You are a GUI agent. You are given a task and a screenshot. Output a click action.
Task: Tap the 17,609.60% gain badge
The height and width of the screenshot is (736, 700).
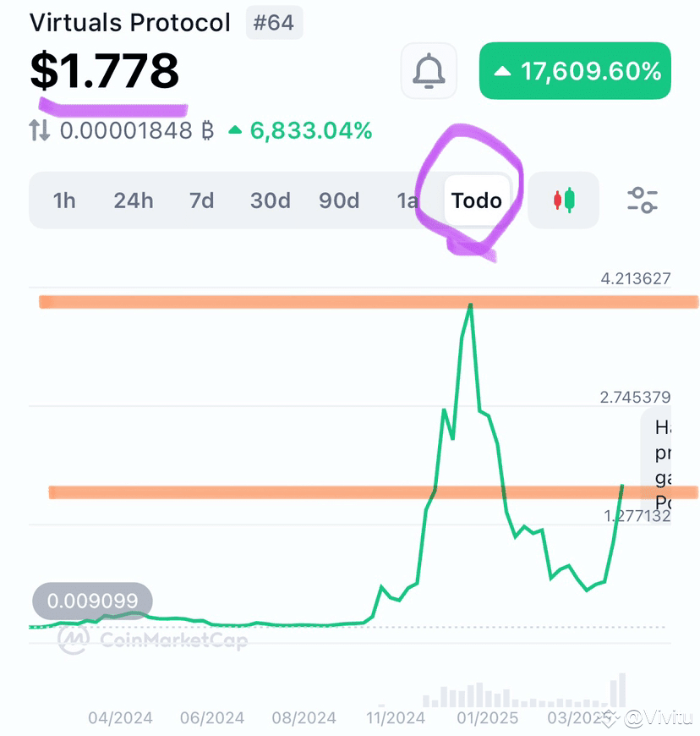575,71
